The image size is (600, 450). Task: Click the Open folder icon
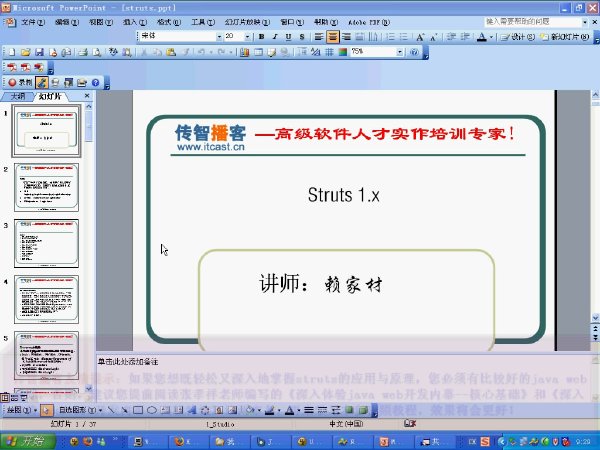point(26,52)
